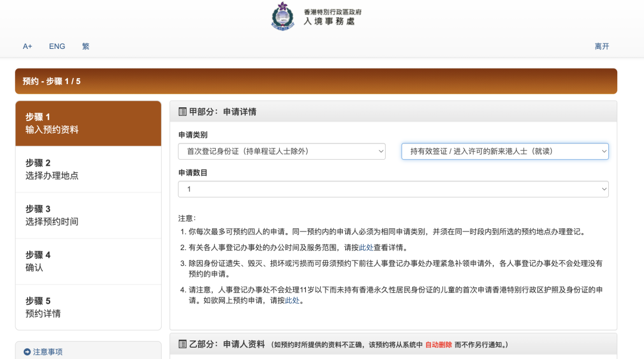Click 此处 link for online child application
644x359 pixels.
[292, 301]
